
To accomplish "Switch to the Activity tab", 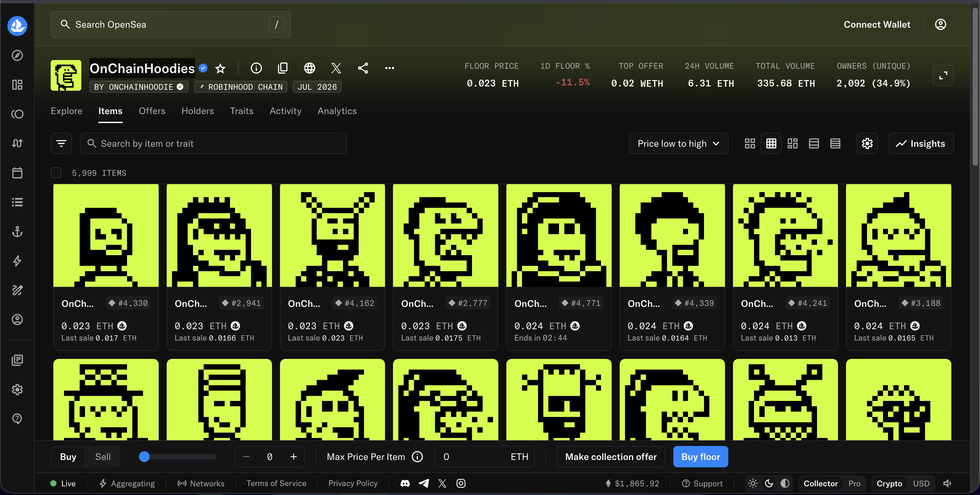I will click(x=285, y=111).
